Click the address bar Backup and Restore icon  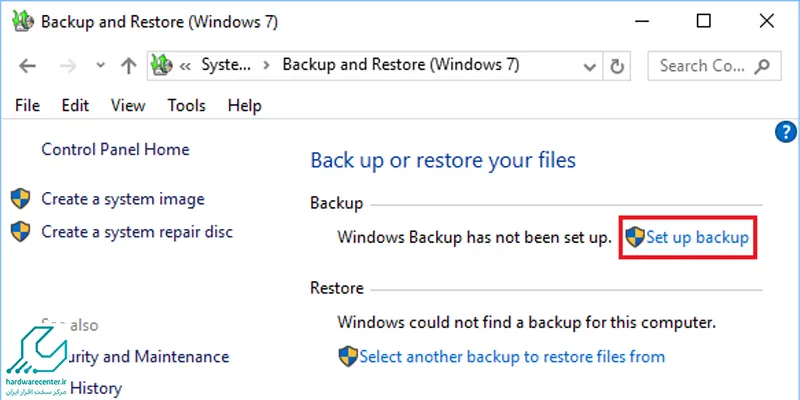[x=162, y=66]
